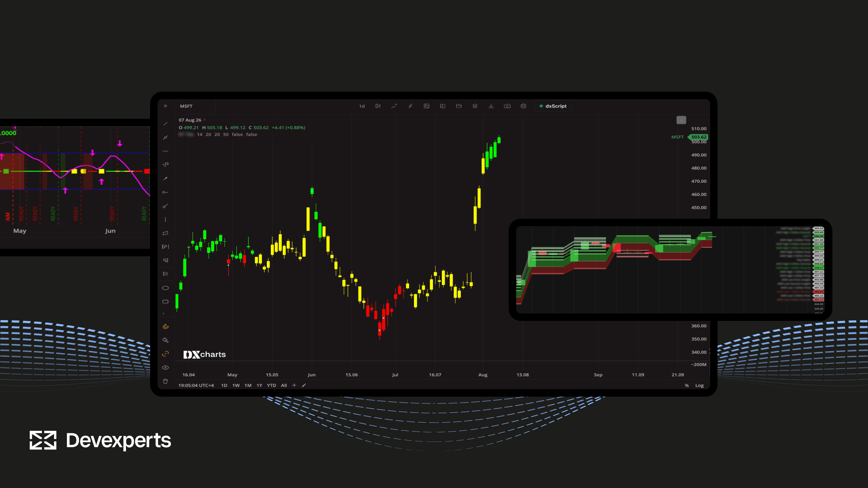
Task: Delete drawings with the trash icon
Action: (166, 381)
